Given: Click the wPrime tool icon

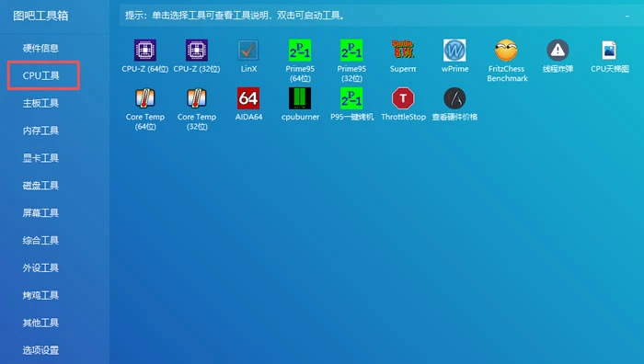Looking at the screenshot, I should click(x=454, y=50).
